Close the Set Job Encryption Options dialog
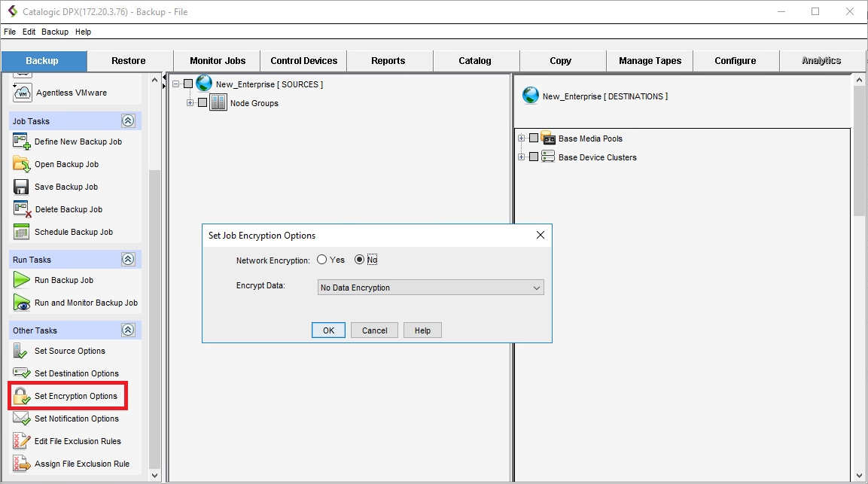This screenshot has width=868, height=484. [x=540, y=235]
